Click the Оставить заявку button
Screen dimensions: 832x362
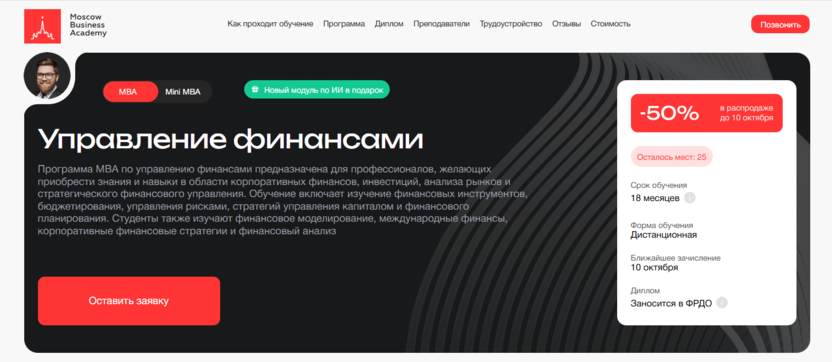click(129, 301)
